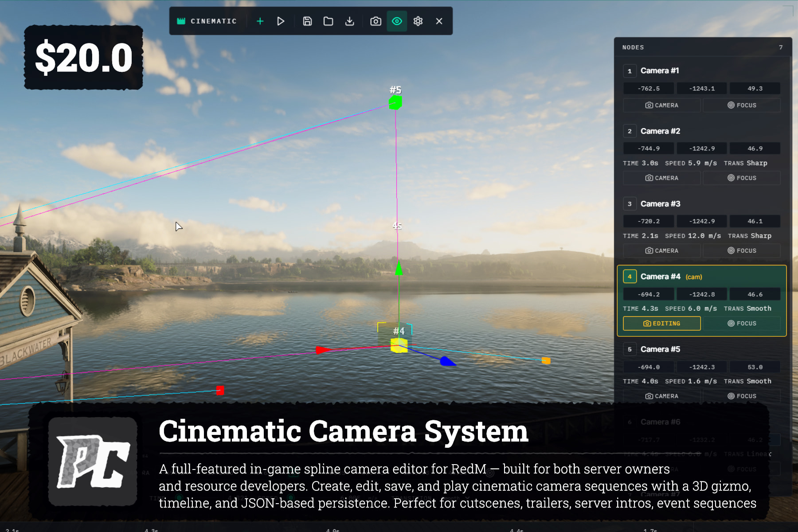The image size is (798, 532).
Task: Click the export download icon
Action: click(x=350, y=21)
